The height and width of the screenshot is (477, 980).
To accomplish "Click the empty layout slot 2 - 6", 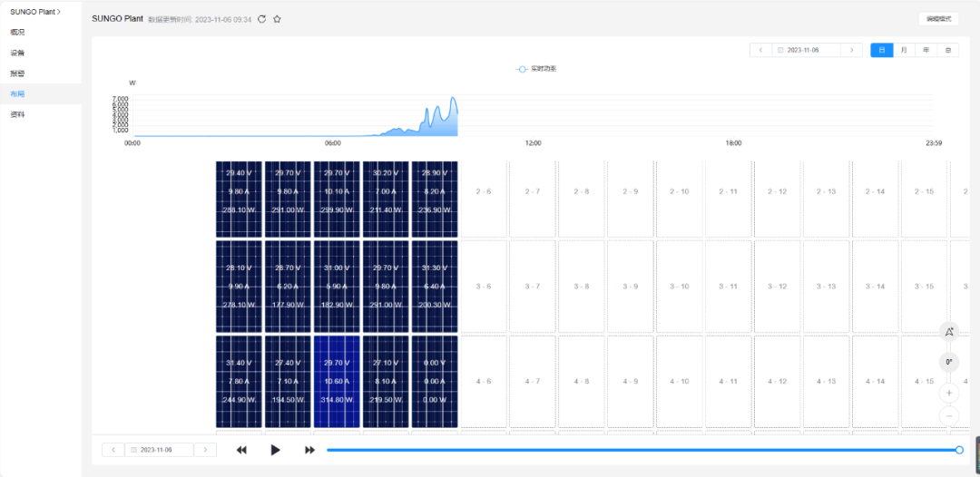I will pyautogui.click(x=483, y=200).
